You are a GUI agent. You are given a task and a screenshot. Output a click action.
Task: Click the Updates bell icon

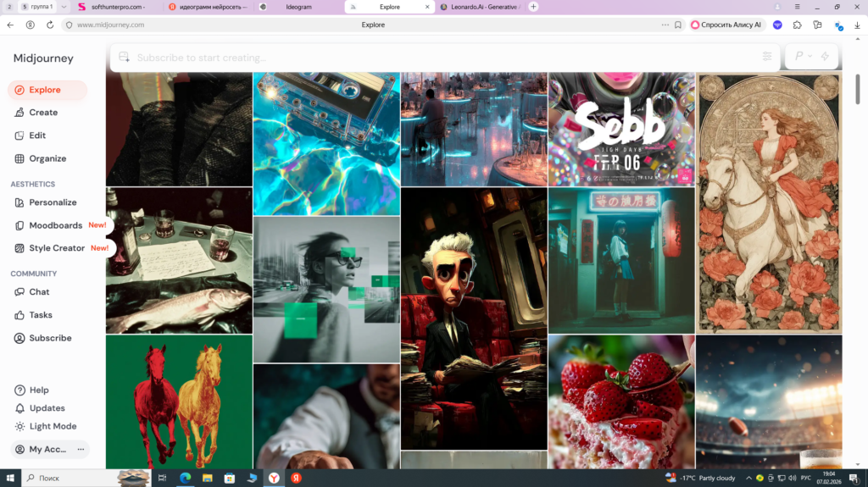[x=19, y=408]
